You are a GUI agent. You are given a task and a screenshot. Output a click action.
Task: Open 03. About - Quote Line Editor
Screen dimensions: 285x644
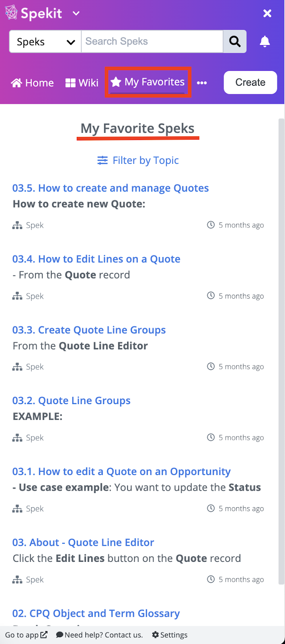tap(83, 542)
